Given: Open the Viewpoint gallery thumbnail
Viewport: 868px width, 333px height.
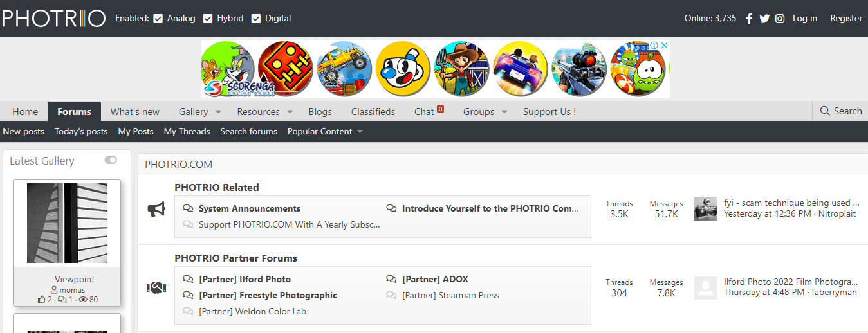Looking at the screenshot, I should [x=67, y=223].
